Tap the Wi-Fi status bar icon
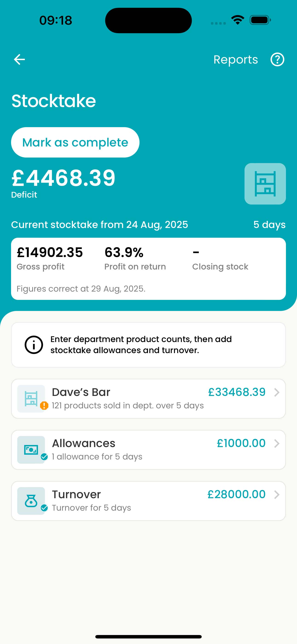 [238, 20]
